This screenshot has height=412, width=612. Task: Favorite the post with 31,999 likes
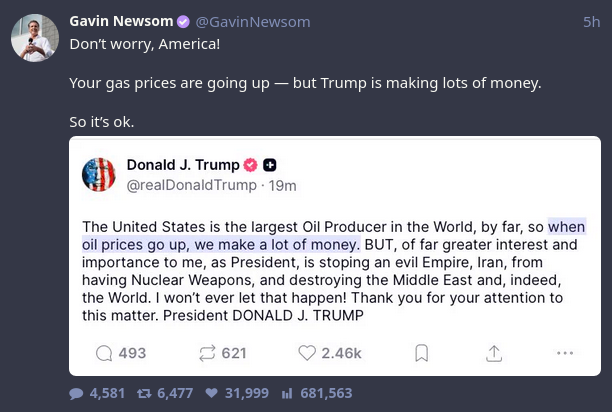(x=211, y=394)
